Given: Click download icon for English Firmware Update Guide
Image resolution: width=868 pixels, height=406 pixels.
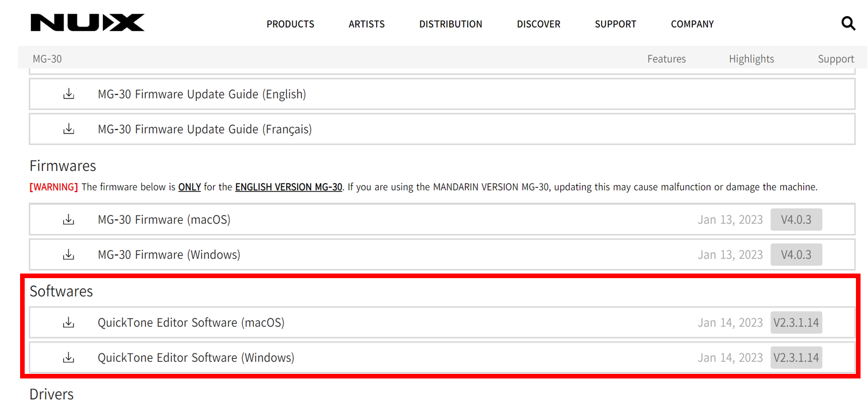Looking at the screenshot, I should tap(69, 94).
